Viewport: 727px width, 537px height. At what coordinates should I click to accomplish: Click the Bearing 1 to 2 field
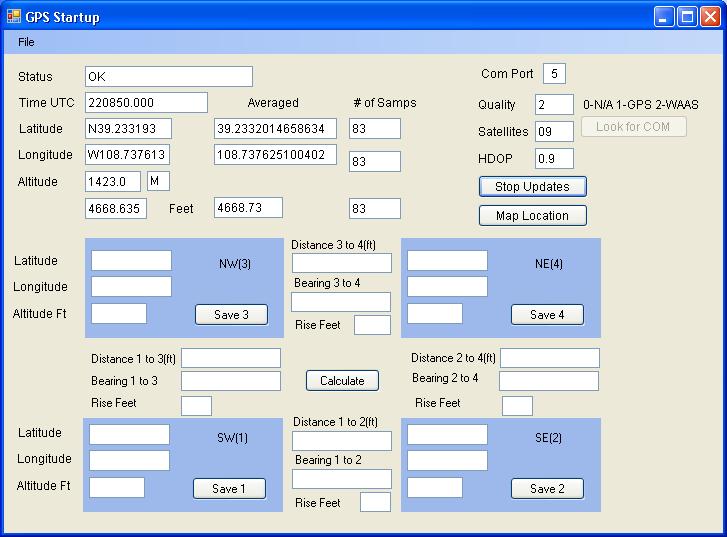[342, 479]
